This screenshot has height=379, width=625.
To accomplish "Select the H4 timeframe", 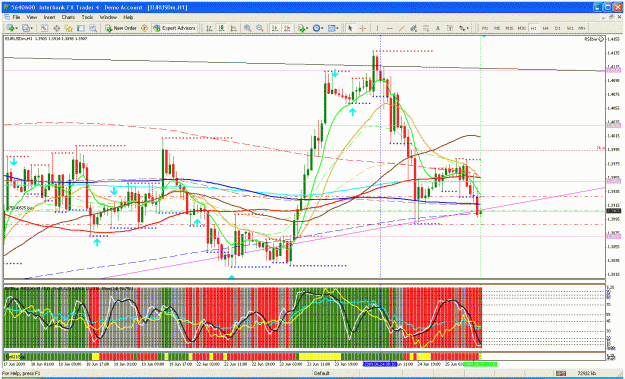I will pyautogui.click(x=546, y=28).
